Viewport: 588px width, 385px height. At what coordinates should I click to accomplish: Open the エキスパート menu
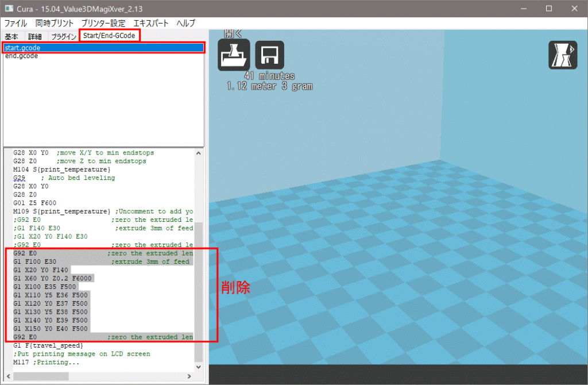(x=151, y=24)
